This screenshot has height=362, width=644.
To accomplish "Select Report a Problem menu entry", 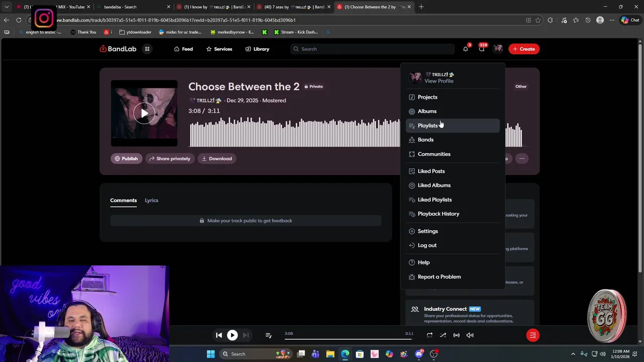I will point(452,277).
